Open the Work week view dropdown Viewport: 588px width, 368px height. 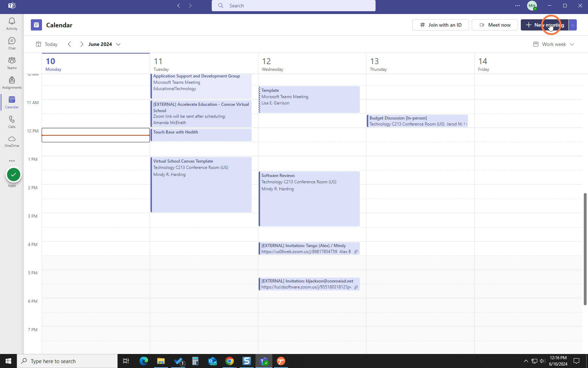click(x=554, y=44)
